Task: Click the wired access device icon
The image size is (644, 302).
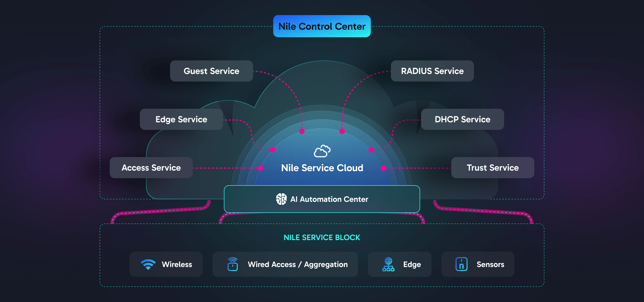Action: click(233, 264)
